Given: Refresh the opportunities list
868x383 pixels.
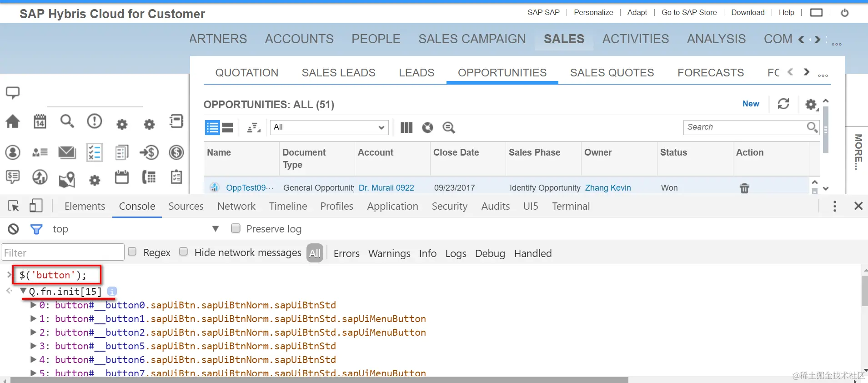Looking at the screenshot, I should [783, 104].
